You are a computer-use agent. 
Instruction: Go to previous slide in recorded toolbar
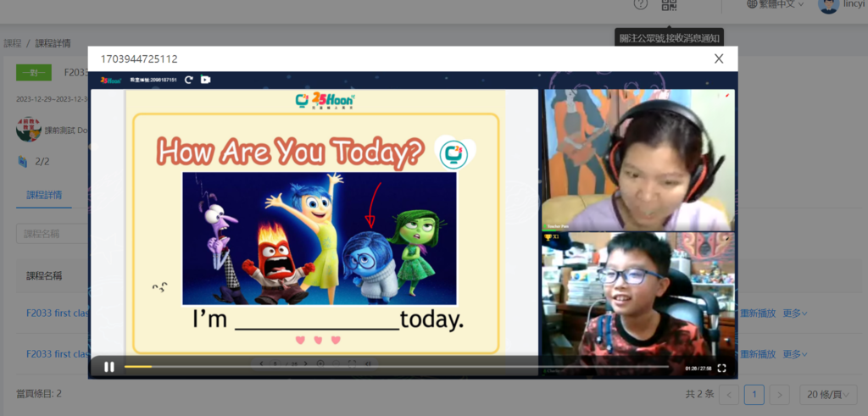[x=261, y=363]
